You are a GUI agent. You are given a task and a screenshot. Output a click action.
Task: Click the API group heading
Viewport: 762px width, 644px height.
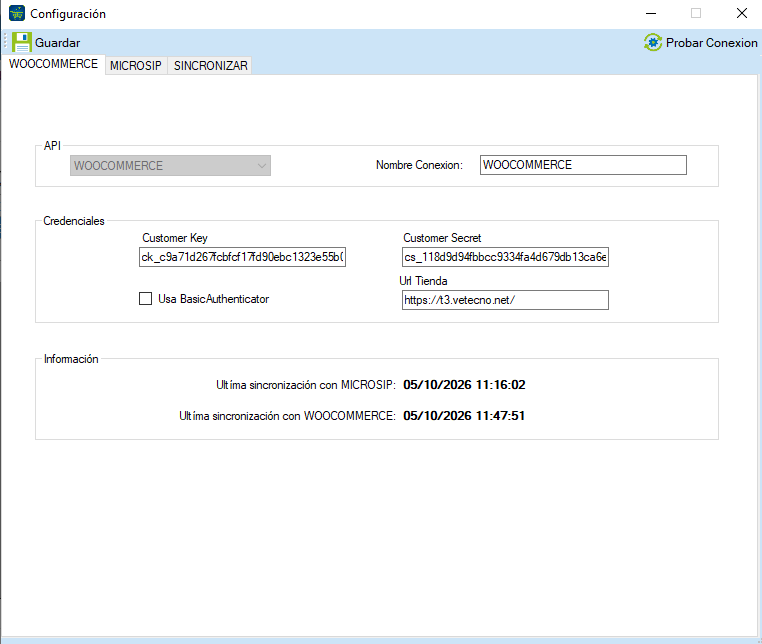click(52, 146)
